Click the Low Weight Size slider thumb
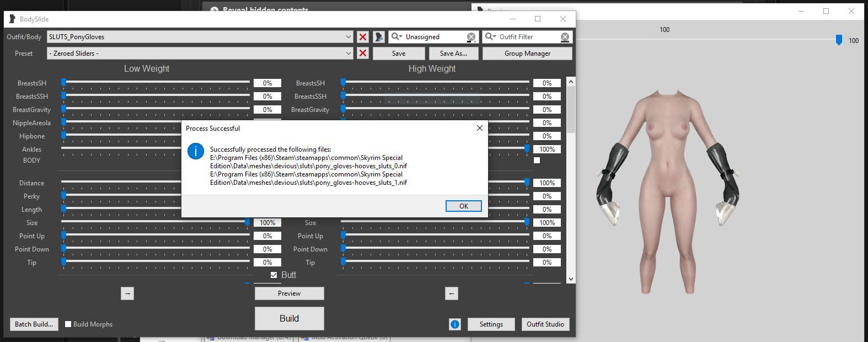 pyautogui.click(x=248, y=222)
